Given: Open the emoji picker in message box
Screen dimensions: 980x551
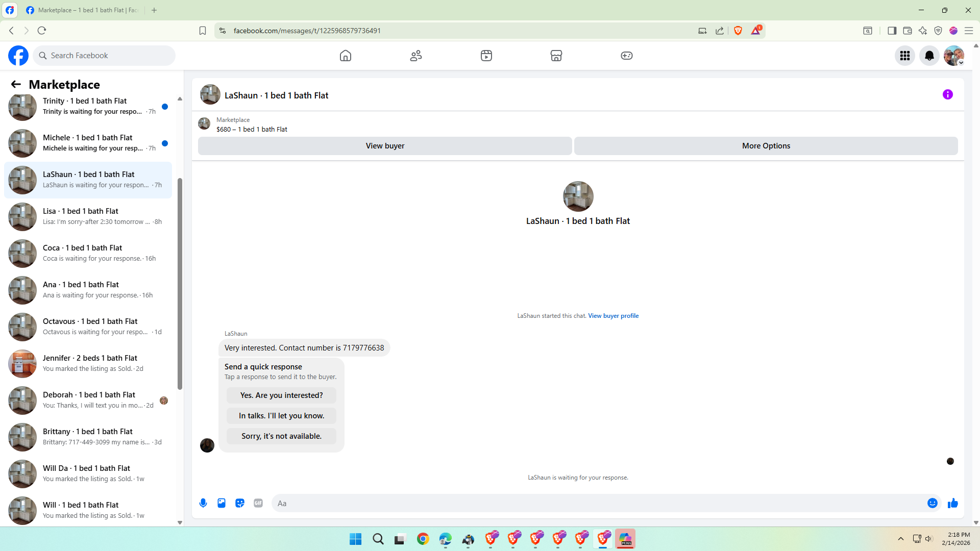Looking at the screenshot, I should (933, 503).
